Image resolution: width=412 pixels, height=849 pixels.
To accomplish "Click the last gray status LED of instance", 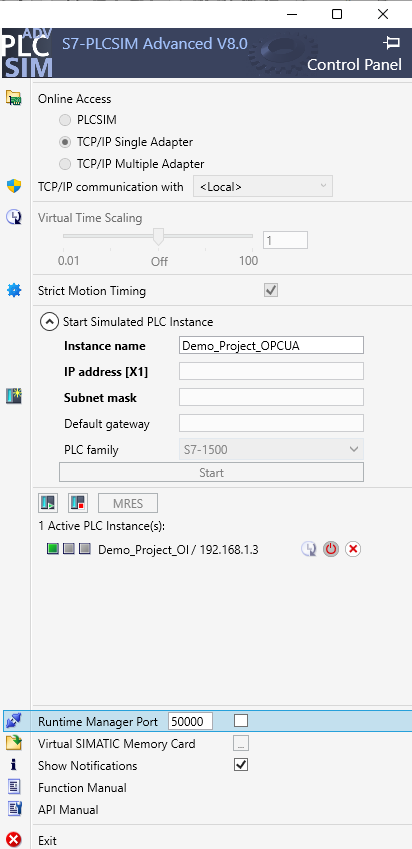I will click(84, 549).
